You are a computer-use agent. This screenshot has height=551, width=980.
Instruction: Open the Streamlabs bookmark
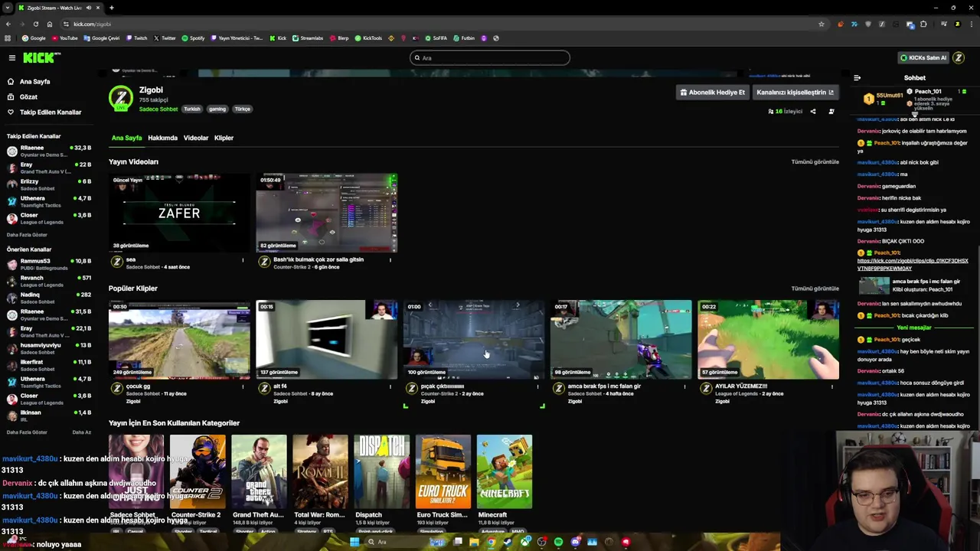(308, 38)
